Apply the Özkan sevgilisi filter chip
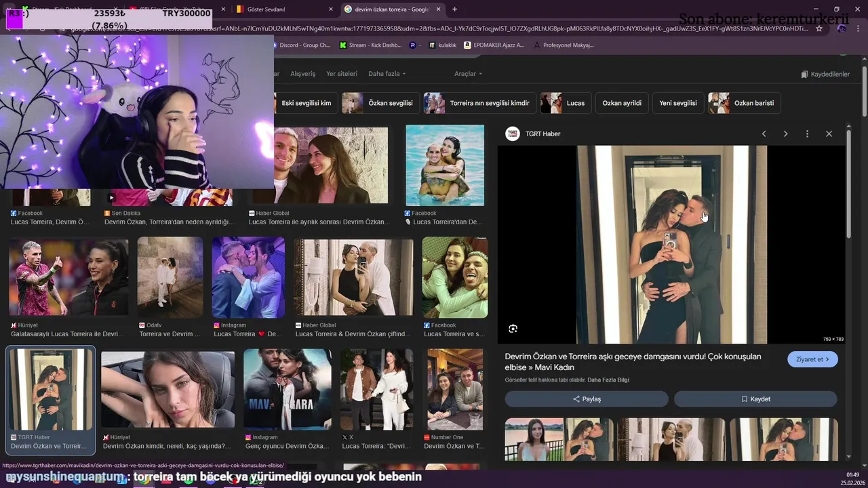Screen dimensions: 868x488 point(380,103)
